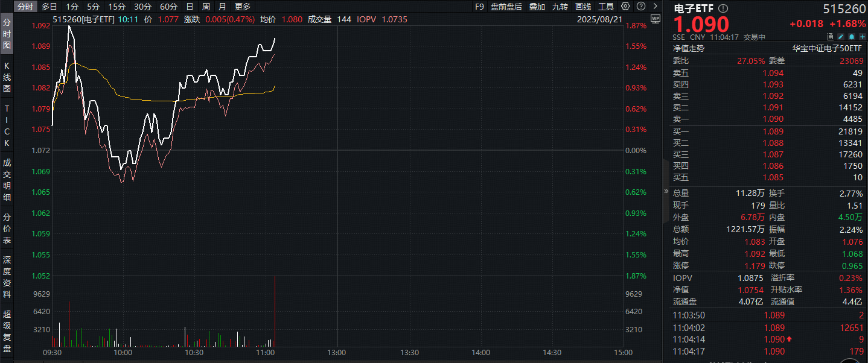Click the pencil note icon
Image resolution: width=868 pixels, height=363 pixels.
point(841,37)
